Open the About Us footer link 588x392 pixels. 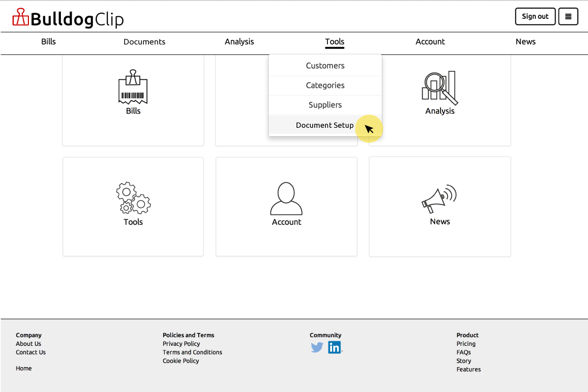tap(28, 344)
